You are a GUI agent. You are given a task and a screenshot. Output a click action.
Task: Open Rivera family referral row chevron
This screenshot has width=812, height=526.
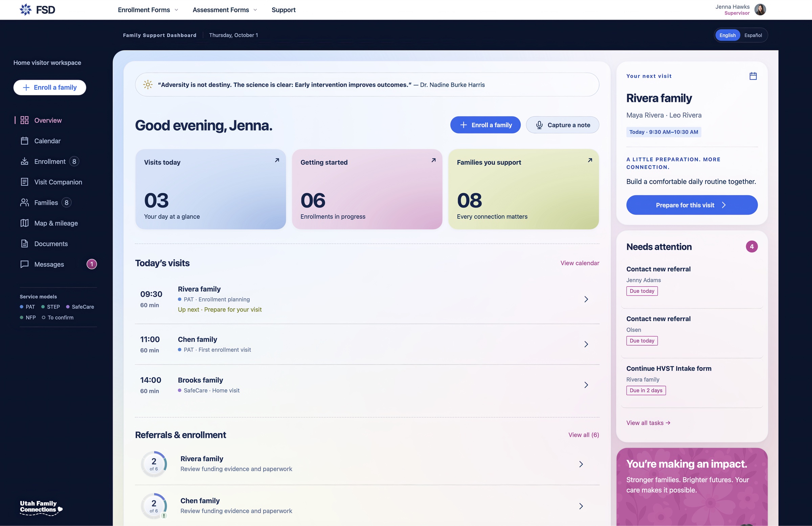coord(581,464)
